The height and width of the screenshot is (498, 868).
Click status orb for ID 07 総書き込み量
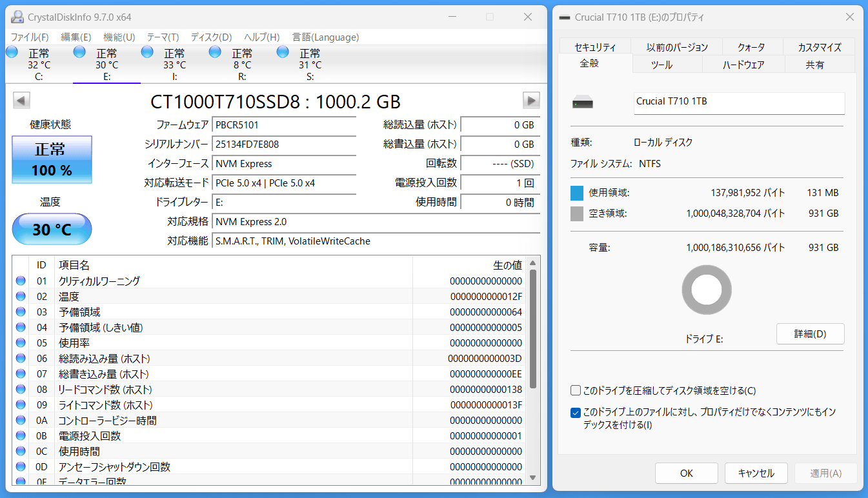click(x=21, y=373)
